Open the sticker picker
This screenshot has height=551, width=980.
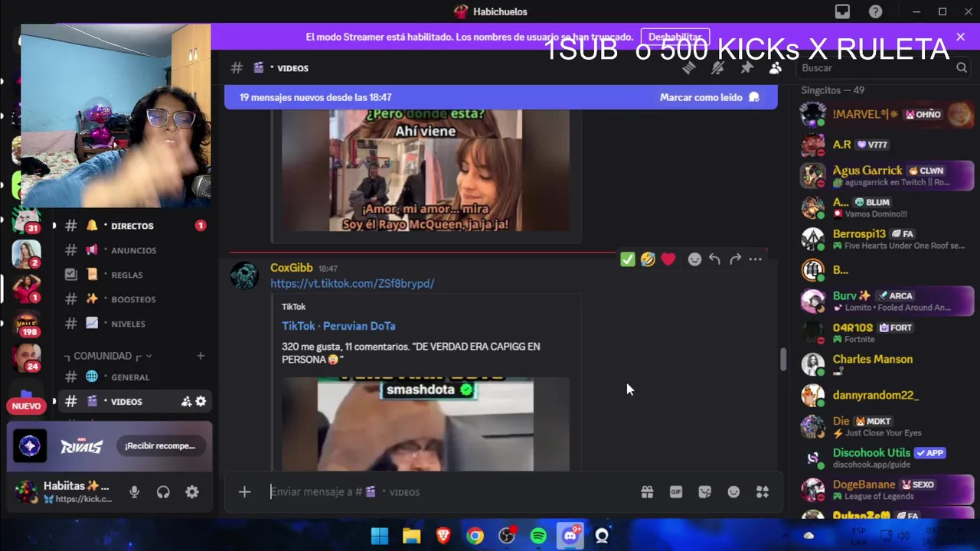pos(705,492)
